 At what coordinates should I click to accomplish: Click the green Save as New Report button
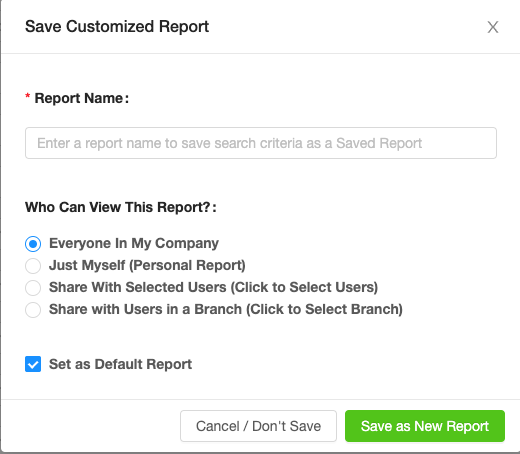click(x=425, y=426)
